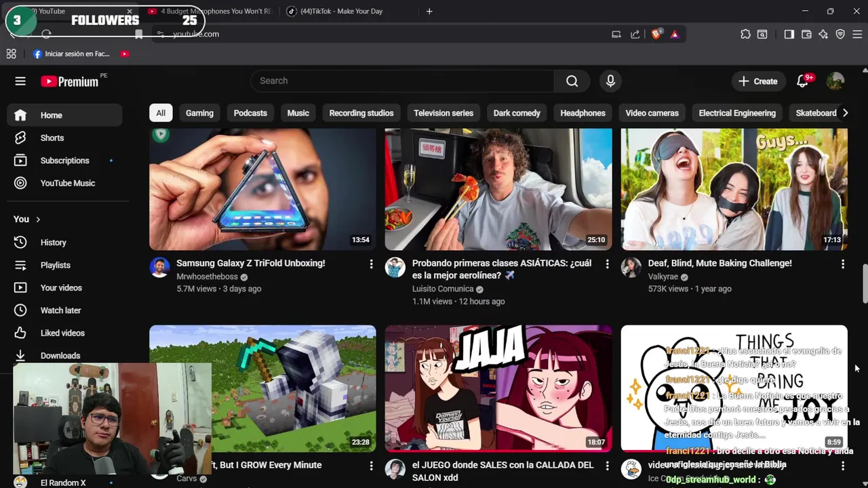Open the YouTube bookmark icon in bookmarks bar
The height and width of the screenshot is (488, 868).
pyautogui.click(x=125, y=54)
